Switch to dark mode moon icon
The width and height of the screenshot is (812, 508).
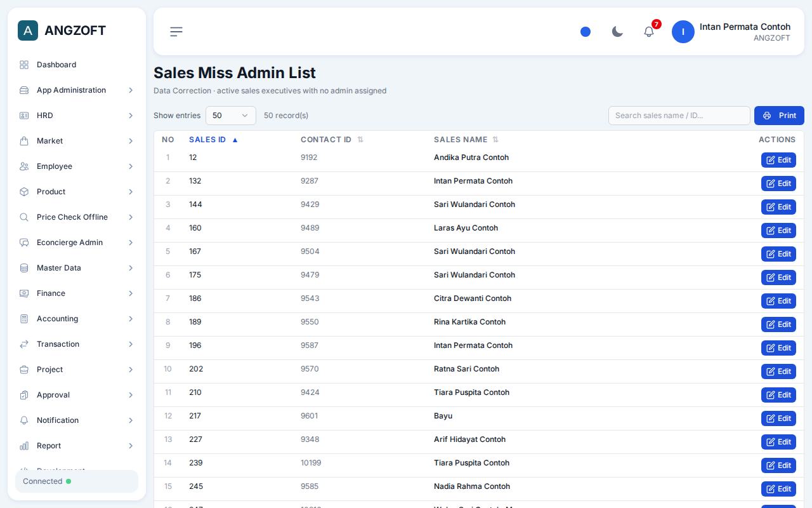617,32
